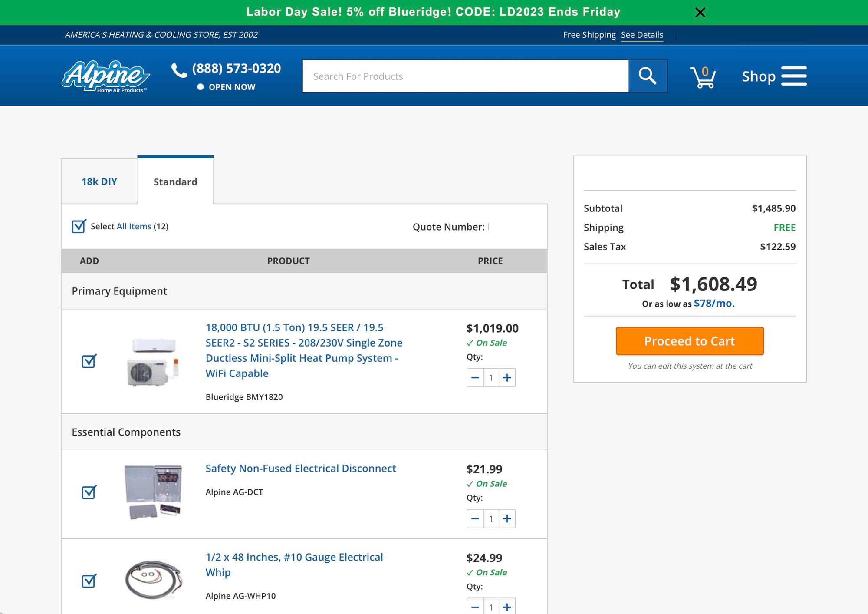Uncheck the 18,000 BTU Mini-Split checkbox
Screen dimensions: 868x614
(89, 361)
